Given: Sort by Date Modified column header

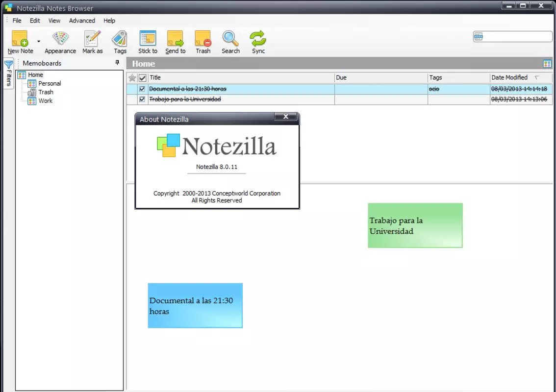Looking at the screenshot, I should click(521, 77).
